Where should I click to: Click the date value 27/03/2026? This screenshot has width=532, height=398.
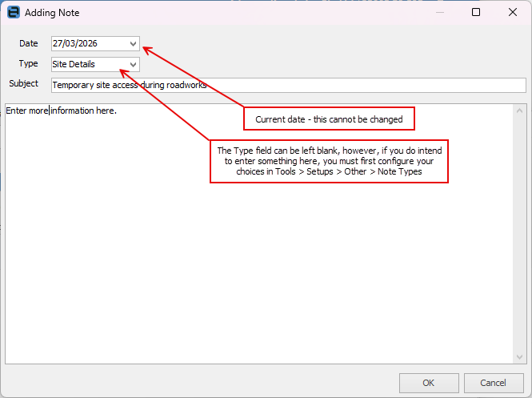click(x=75, y=43)
